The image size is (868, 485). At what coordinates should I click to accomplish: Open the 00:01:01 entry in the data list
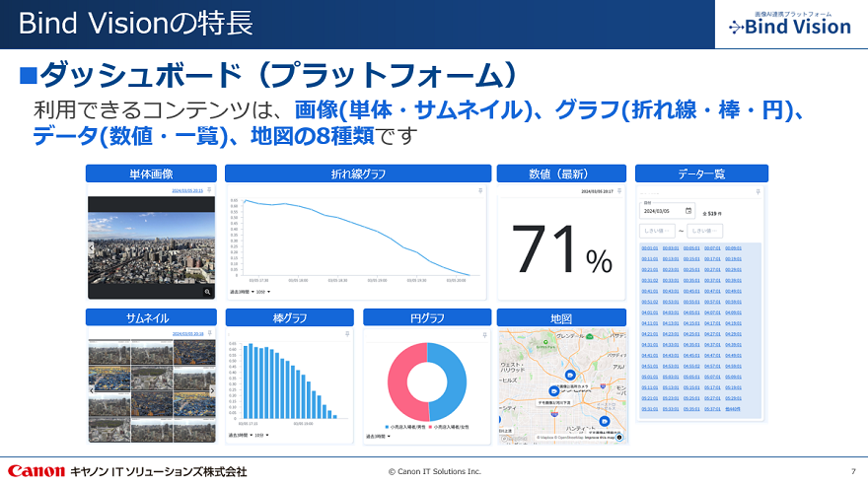click(650, 248)
